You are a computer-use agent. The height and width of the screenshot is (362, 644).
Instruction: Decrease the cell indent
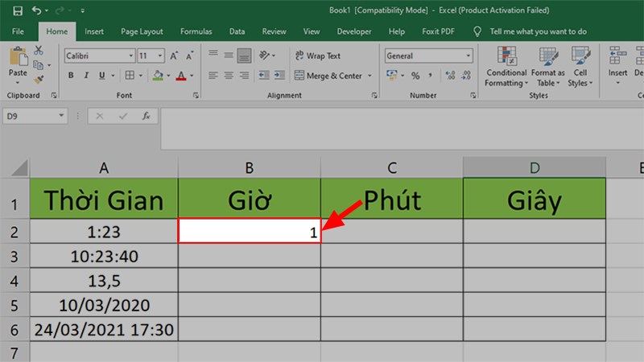click(x=264, y=76)
